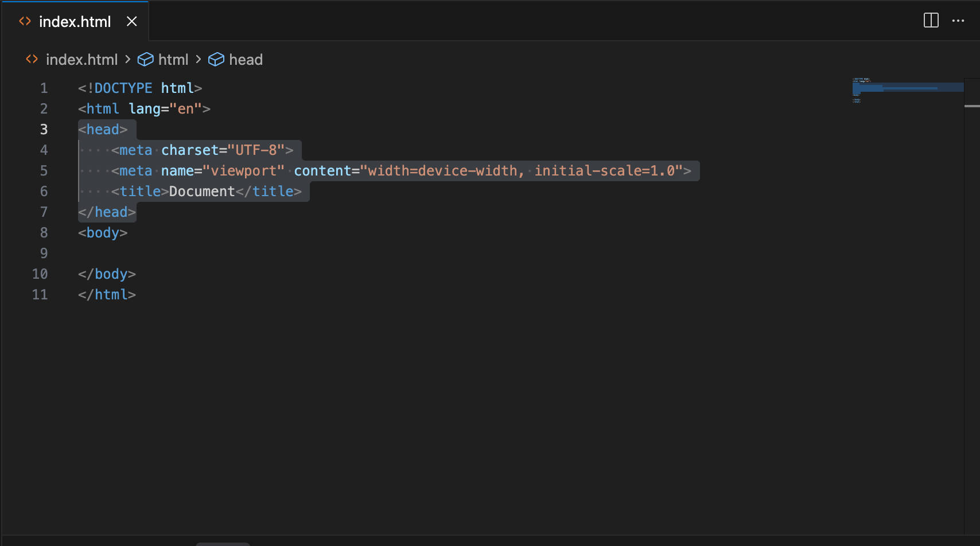Click the minimap preview in the top-right corner

click(907, 91)
